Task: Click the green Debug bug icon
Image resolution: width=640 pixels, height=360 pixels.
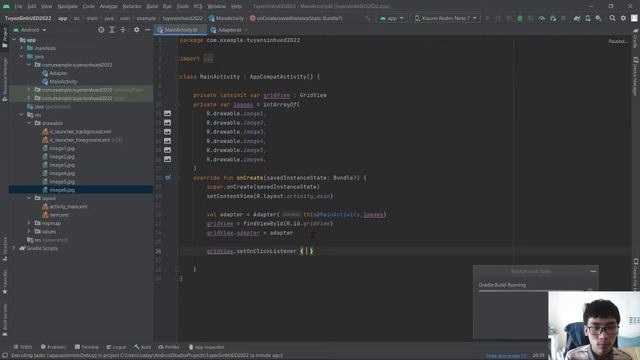Action: click(x=520, y=18)
